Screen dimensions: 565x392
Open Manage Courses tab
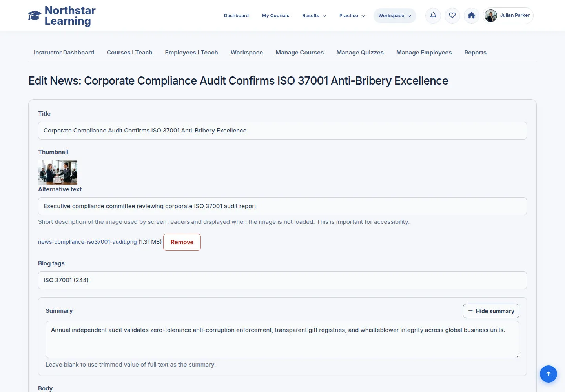point(299,53)
